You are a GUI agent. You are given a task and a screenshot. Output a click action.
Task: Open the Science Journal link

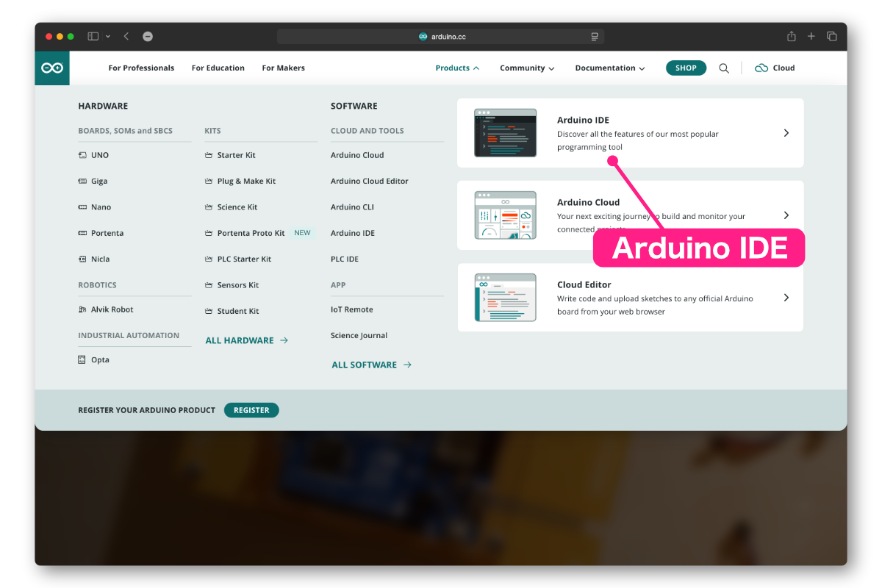pyautogui.click(x=359, y=336)
